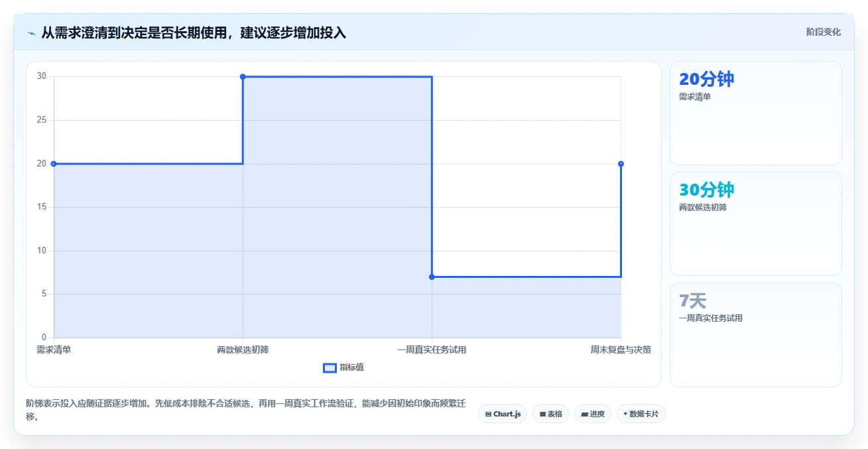
Task: Click the data point at 周末复盘与决策 (20)
Action: coord(621,164)
